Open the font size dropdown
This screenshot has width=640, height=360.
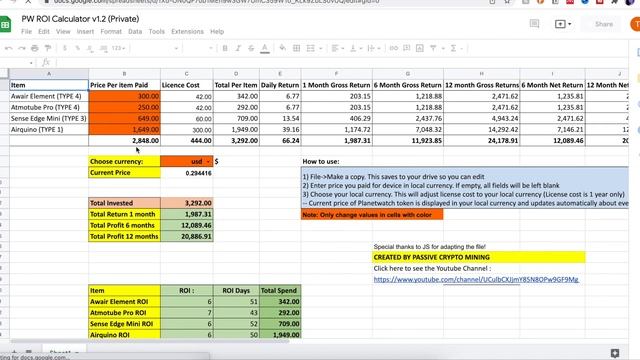pyautogui.click(x=199, y=48)
